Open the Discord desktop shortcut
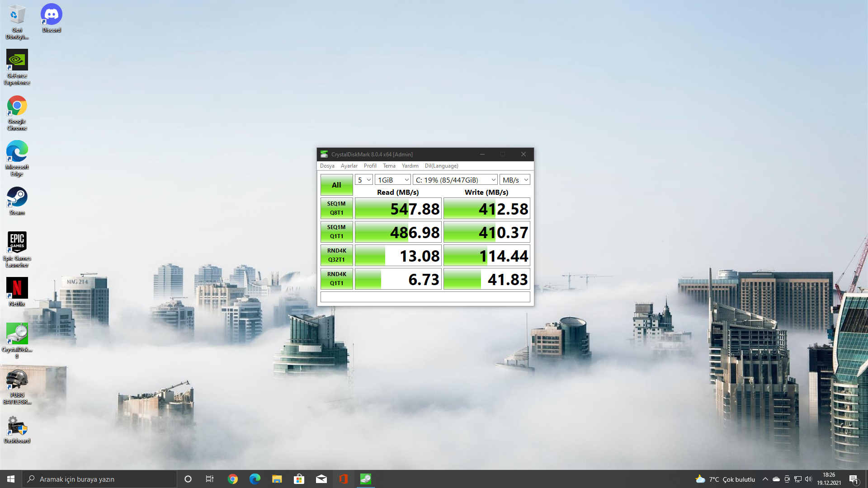The height and width of the screenshot is (488, 868). tap(51, 15)
